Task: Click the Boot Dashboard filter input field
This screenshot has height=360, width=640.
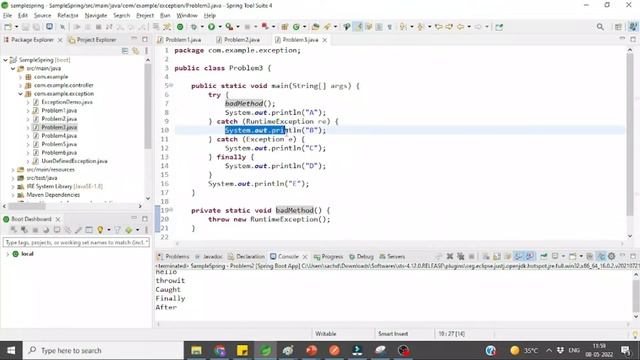Action: [x=76, y=242]
